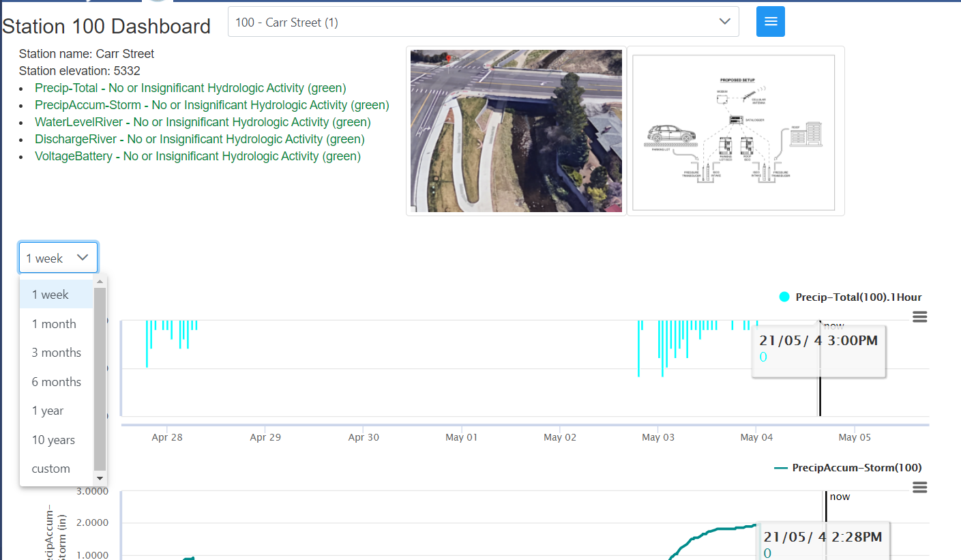Toggle the PrecipAccum-Storm(100) legend entry
Screen dimensions: 961x560
point(848,467)
